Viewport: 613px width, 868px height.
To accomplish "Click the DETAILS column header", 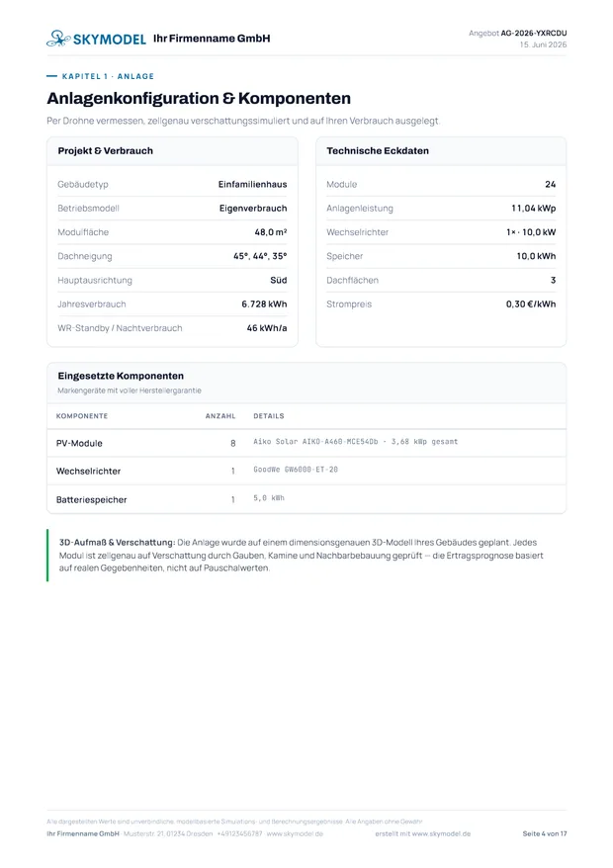I will click(x=269, y=416).
